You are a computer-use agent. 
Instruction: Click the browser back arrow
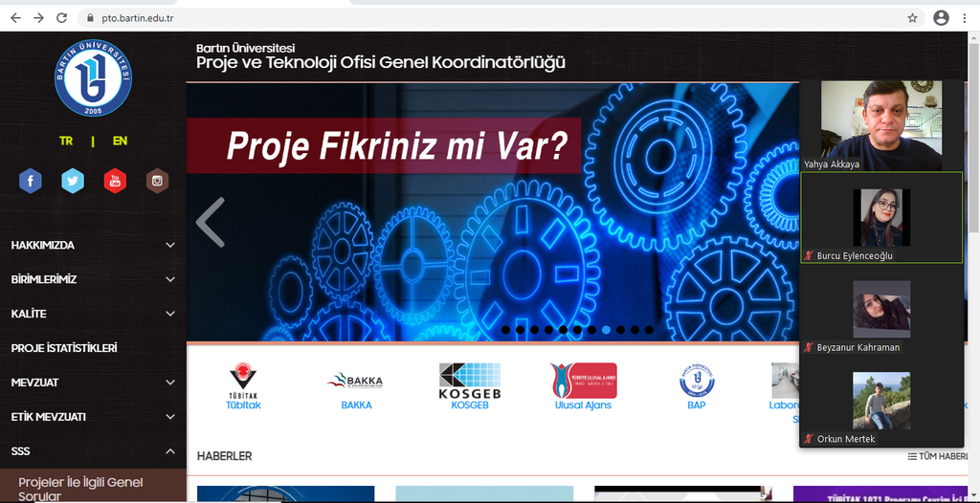[x=15, y=18]
